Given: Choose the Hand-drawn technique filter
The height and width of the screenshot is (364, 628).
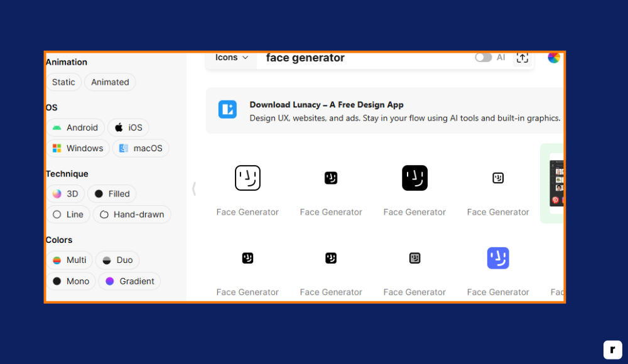Looking at the screenshot, I should (132, 215).
